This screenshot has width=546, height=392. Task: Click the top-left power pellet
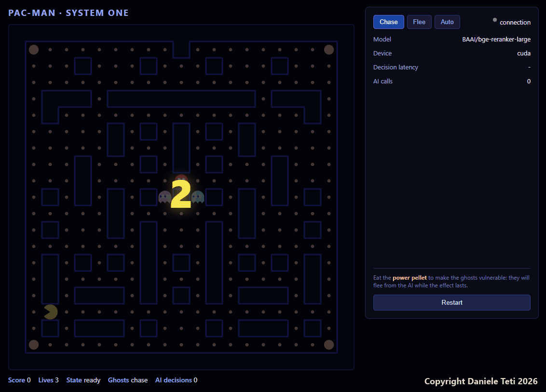pos(34,50)
